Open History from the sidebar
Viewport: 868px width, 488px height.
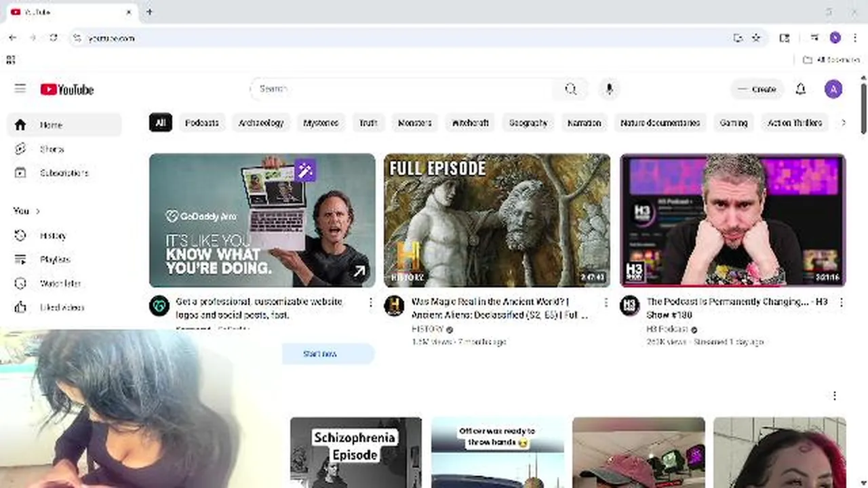[64, 236]
